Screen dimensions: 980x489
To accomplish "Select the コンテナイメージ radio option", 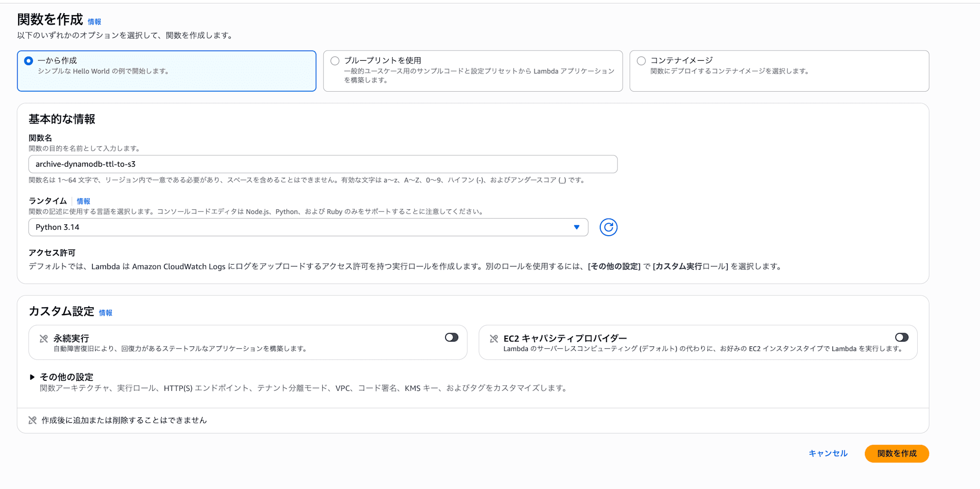I will (x=641, y=61).
